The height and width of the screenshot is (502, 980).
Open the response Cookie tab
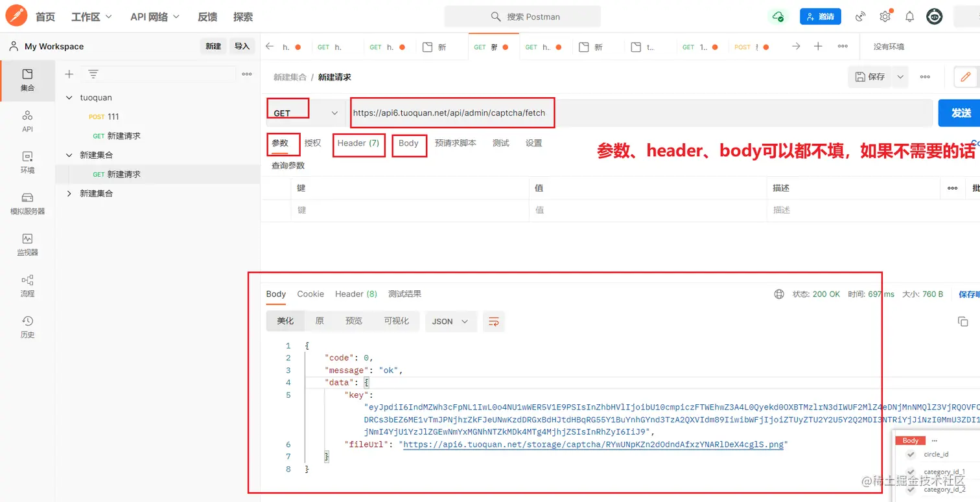point(310,294)
